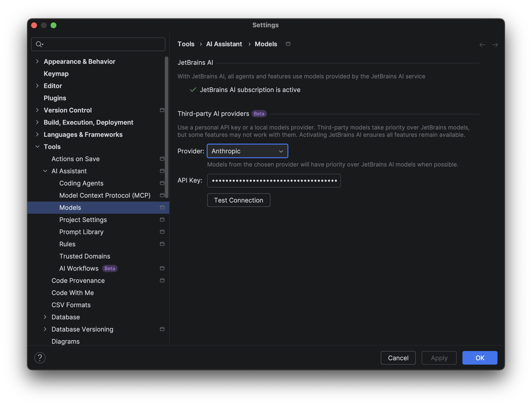Open the Keymap settings page
This screenshot has height=406, width=532.
[56, 74]
